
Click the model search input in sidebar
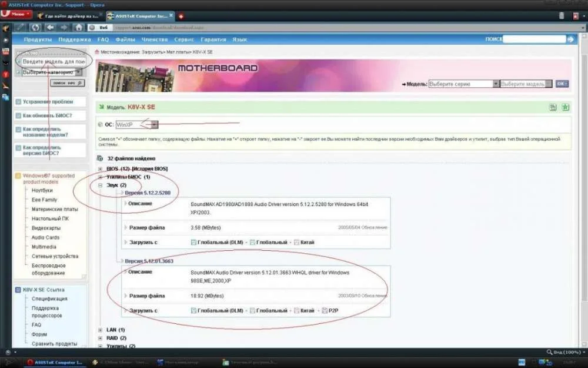[x=54, y=61]
